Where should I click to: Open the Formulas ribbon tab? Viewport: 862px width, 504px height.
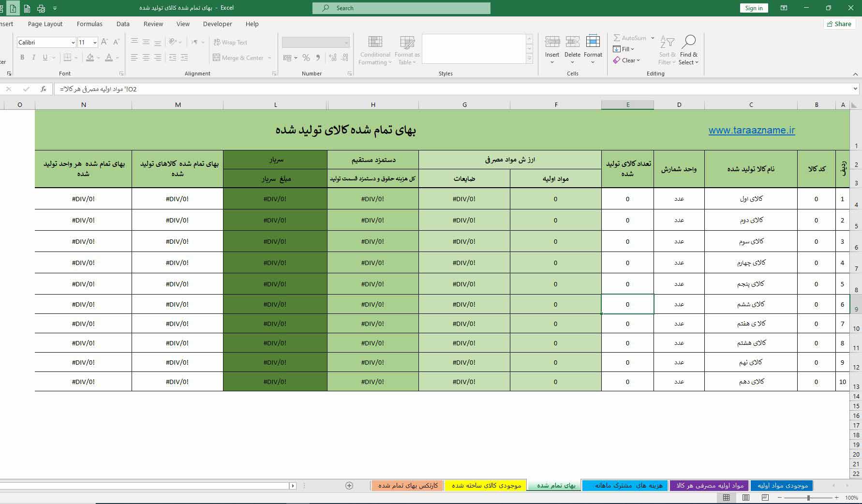click(89, 24)
